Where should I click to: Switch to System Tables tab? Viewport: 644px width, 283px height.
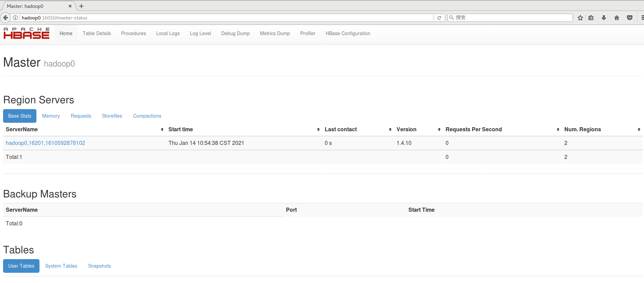click(61, 266)
